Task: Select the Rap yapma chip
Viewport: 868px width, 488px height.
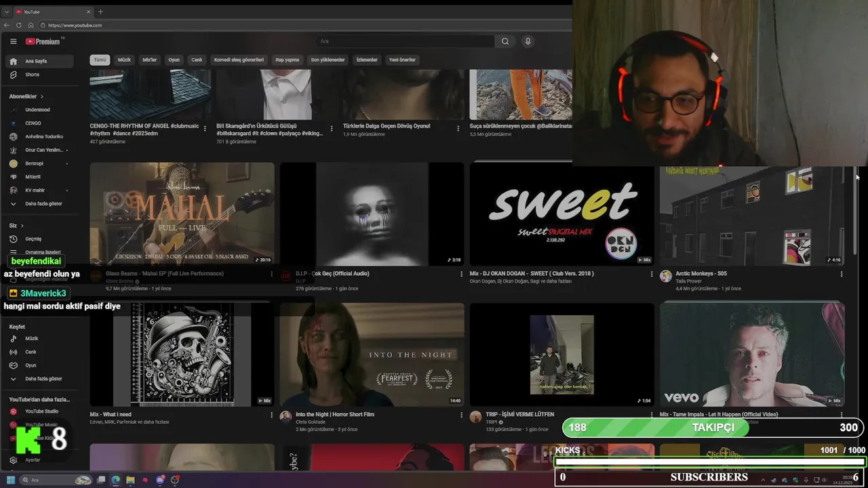Action: pyautogui.click(x=287, y=60)
